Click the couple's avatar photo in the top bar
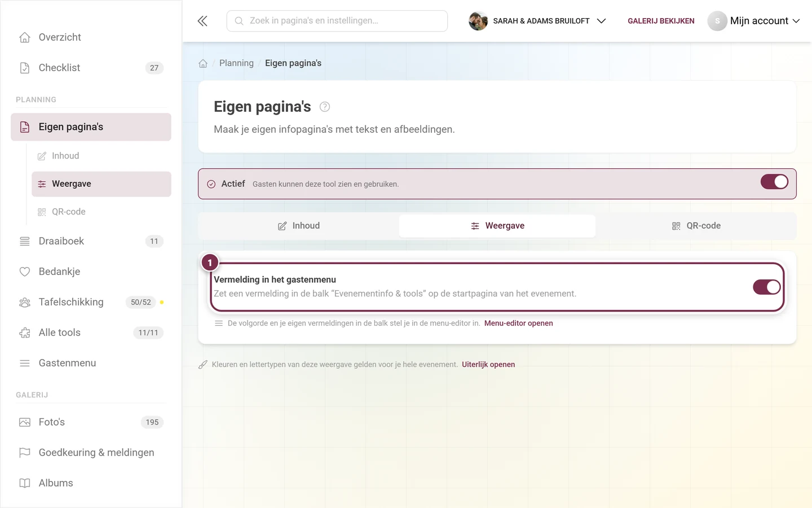 coord(478,21)
